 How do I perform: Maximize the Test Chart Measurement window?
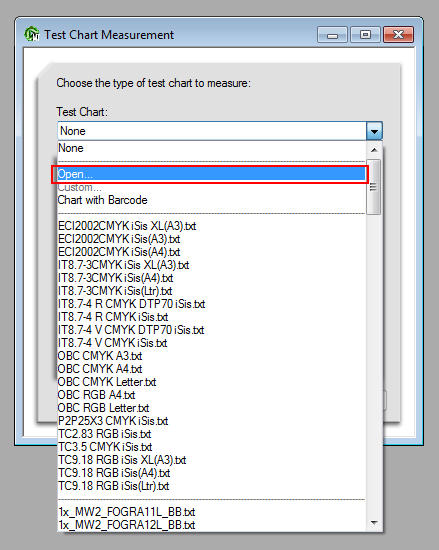coord(365,35)
